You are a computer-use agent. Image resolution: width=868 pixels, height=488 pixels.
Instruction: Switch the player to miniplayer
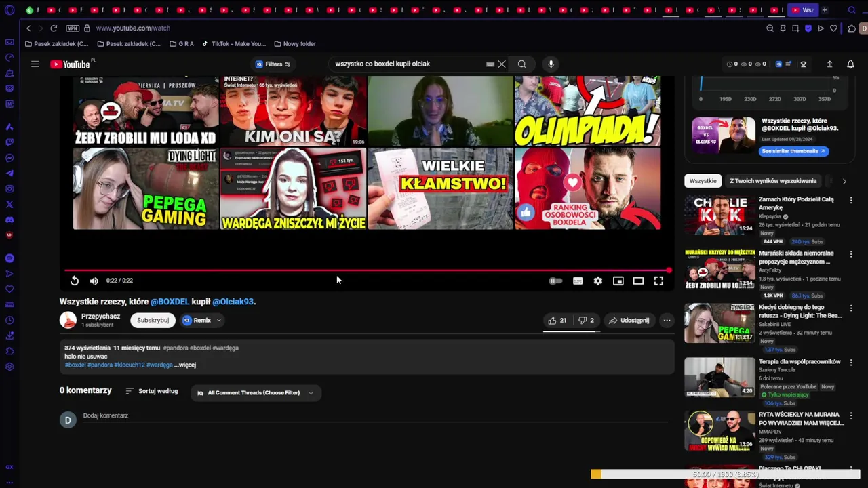tap(618, 281)
